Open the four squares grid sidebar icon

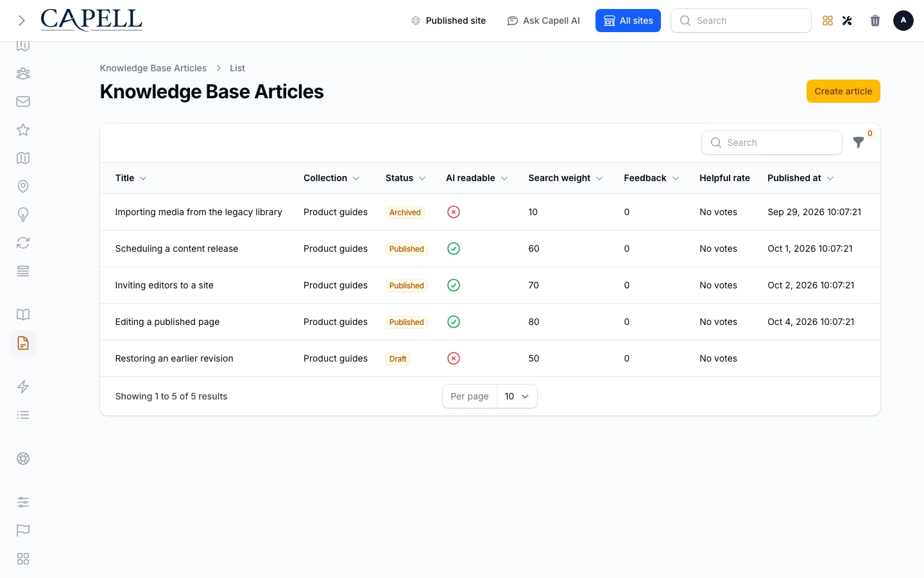coord(23,559)
